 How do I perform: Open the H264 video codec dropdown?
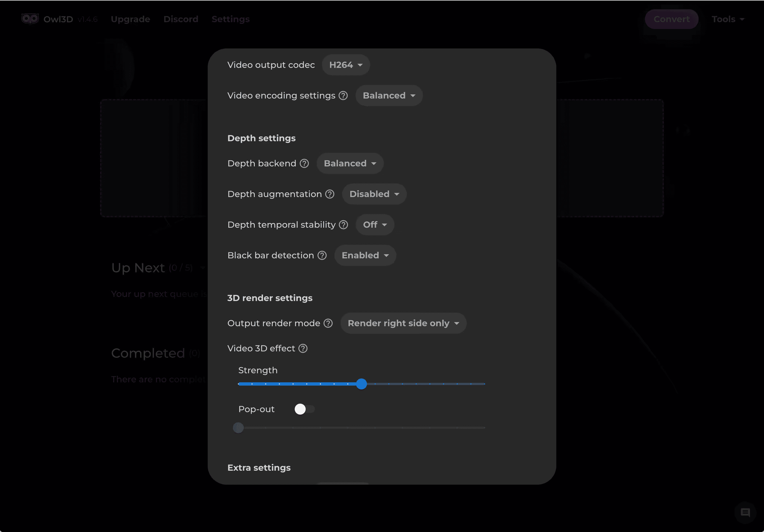coord(345,65)
